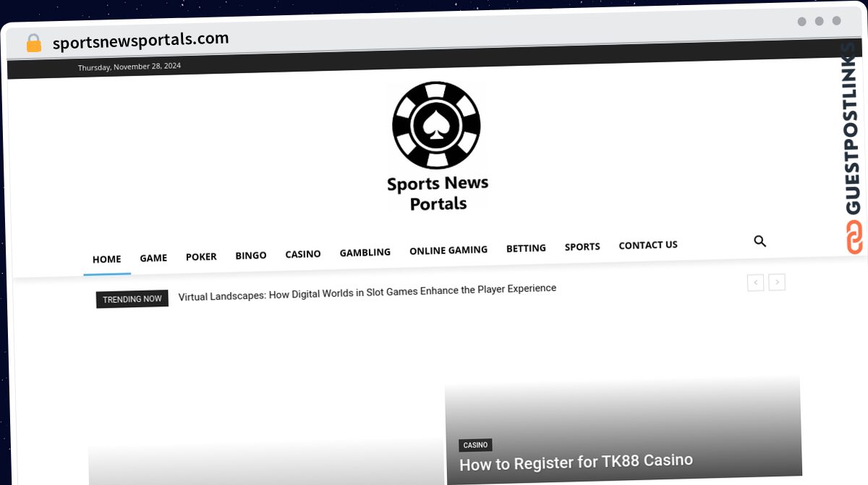The width and height of the screenshot is (868, 485).
Task: Click the Sports News Portals site title
Action: point(438,193)
